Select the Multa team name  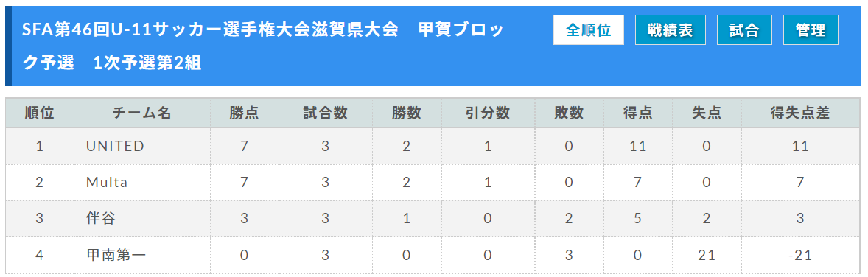click(107, 182)
